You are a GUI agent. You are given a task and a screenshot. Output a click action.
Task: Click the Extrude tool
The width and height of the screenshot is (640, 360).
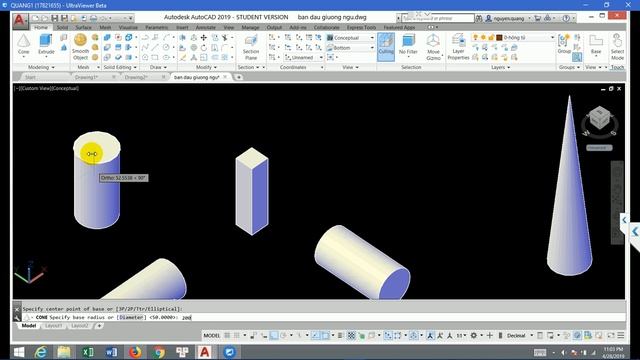tap(46, 44)
